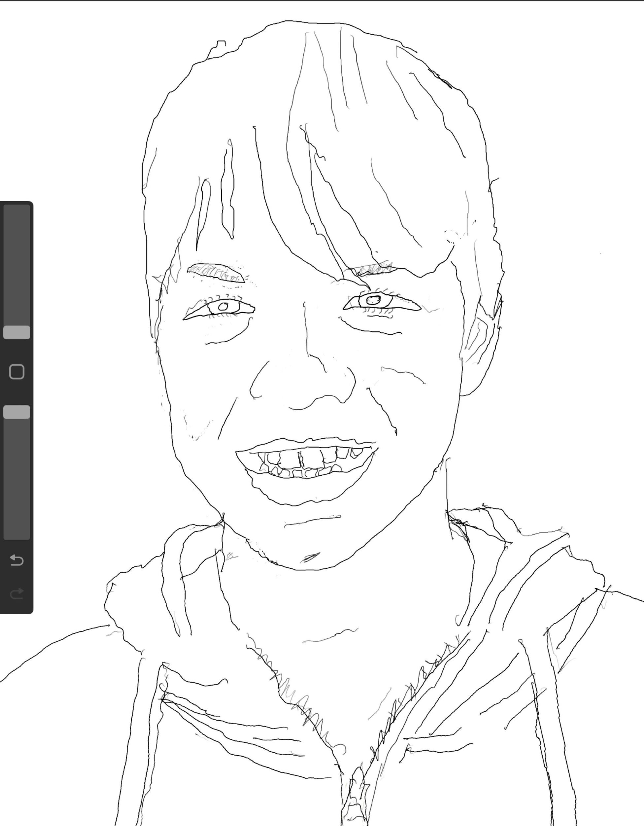The height and width of the screenshot is (826, 644).
Task: Click the brush size slider handle
Action: tap(17, 332)
